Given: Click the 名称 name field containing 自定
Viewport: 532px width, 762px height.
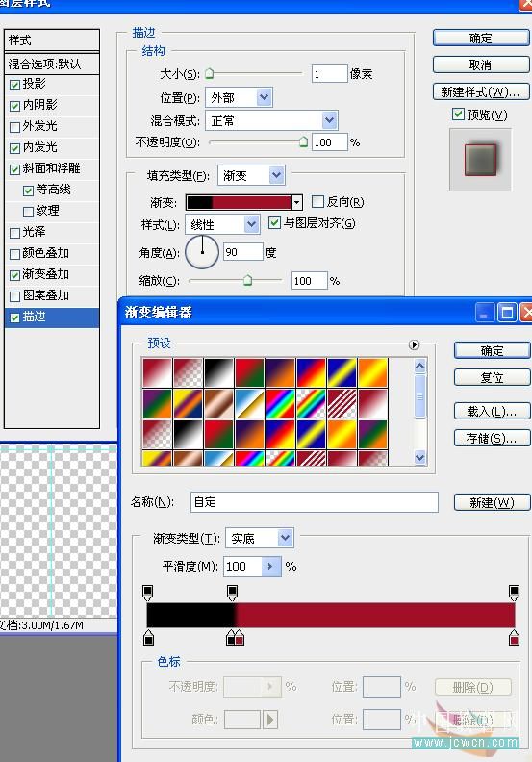Looking at the screenshot, I should [315, 502].
